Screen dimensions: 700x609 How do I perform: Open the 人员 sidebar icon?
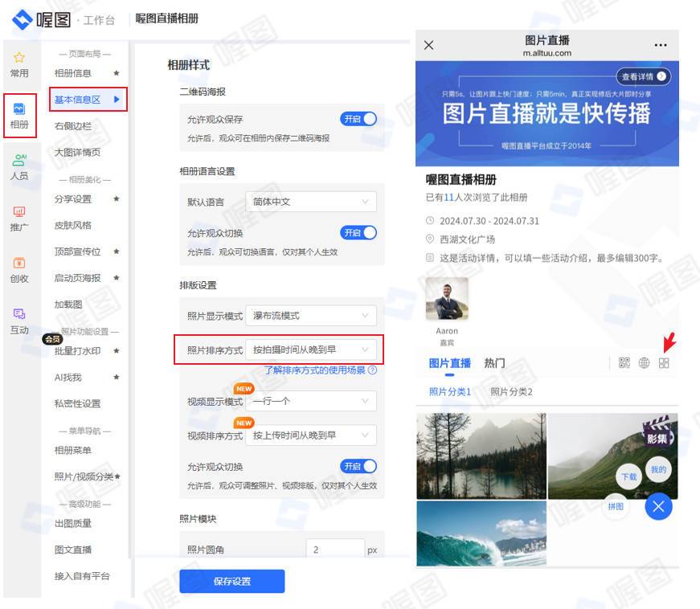[x=19, y=160]
